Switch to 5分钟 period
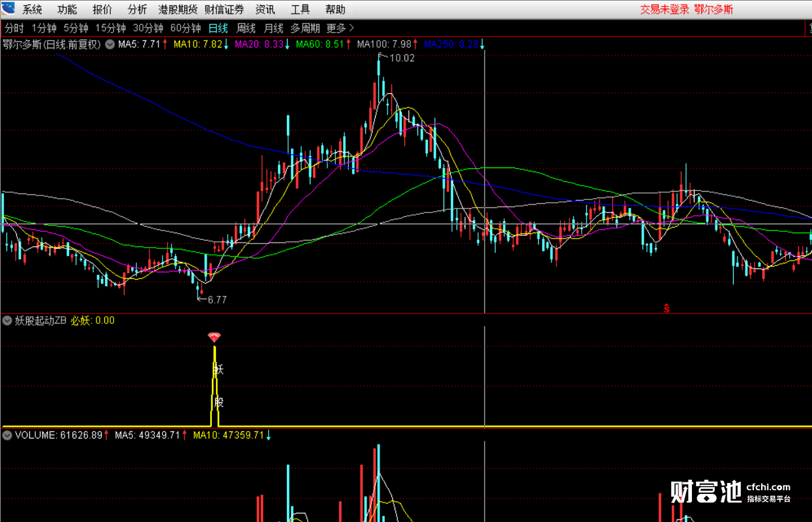The image size is (812, 522). coord(76,28)
